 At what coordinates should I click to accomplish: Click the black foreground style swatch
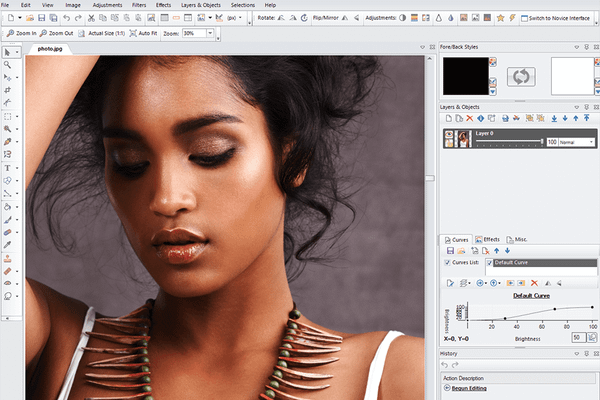click(466, 75)
